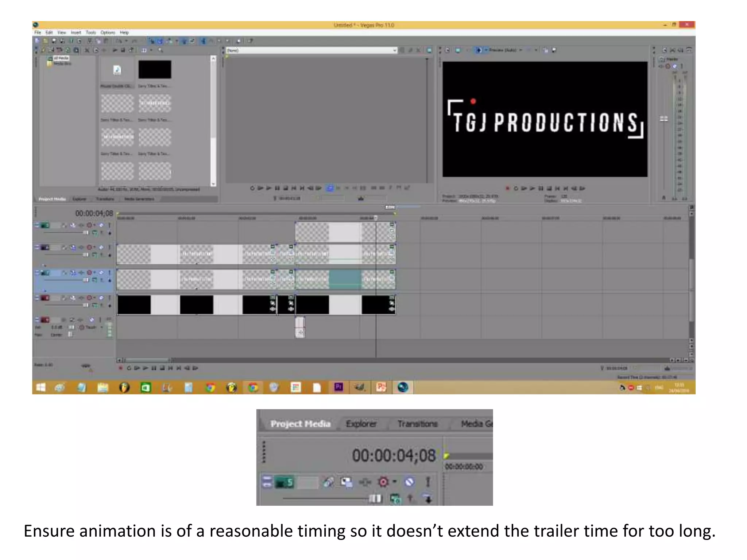Screen dimensions: 747x560
Task: Click the Undo arrow in main toolbar
Action: tap(119, 41)
